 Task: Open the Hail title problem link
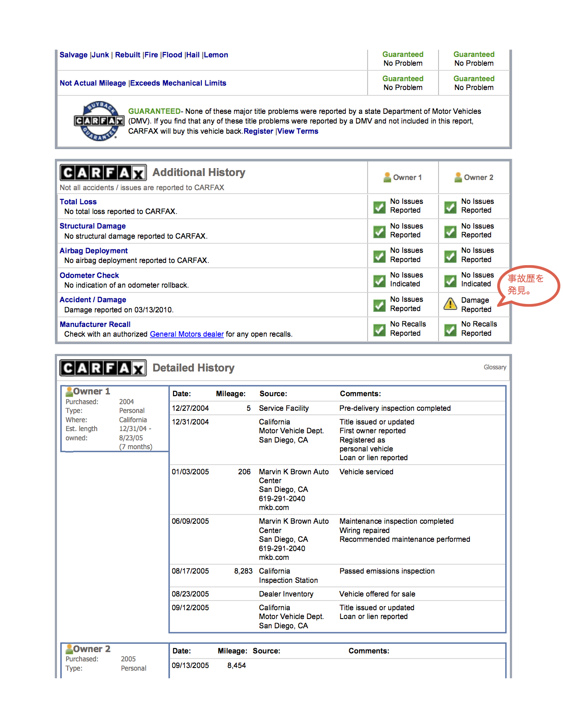tap(193, 55)
